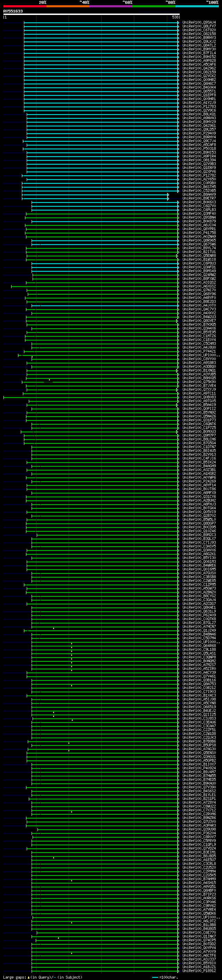Click label UniRef100_O81394
The width and height of the screenshot is (222, 980).
coord(199,160)
